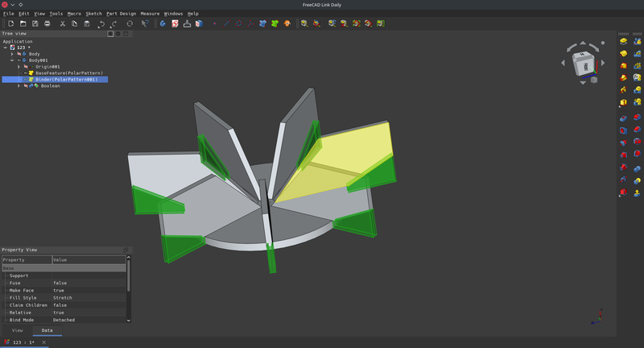
Task: Close the 123 : 1* document tab
Action: (x=44, y=342)
